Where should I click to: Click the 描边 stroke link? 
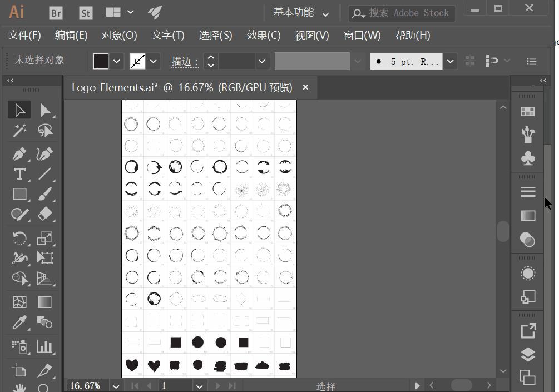(185, 62)
